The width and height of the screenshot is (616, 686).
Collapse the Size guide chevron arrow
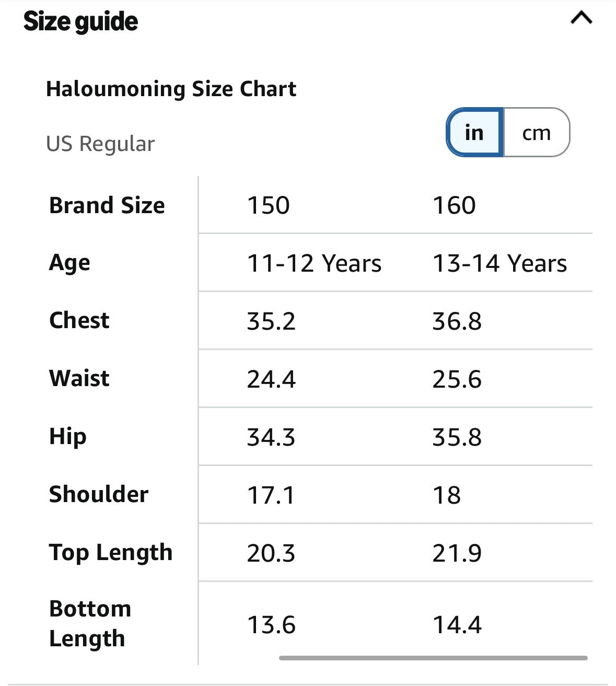[x=581, y=18]
